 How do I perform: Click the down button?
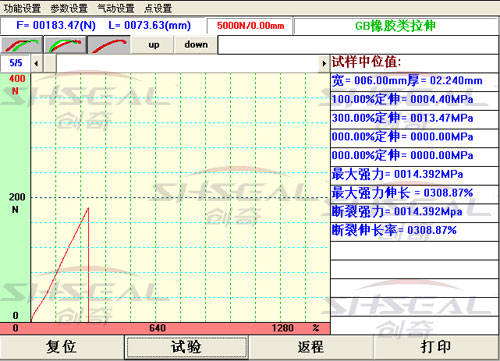(x=196, y=45)
